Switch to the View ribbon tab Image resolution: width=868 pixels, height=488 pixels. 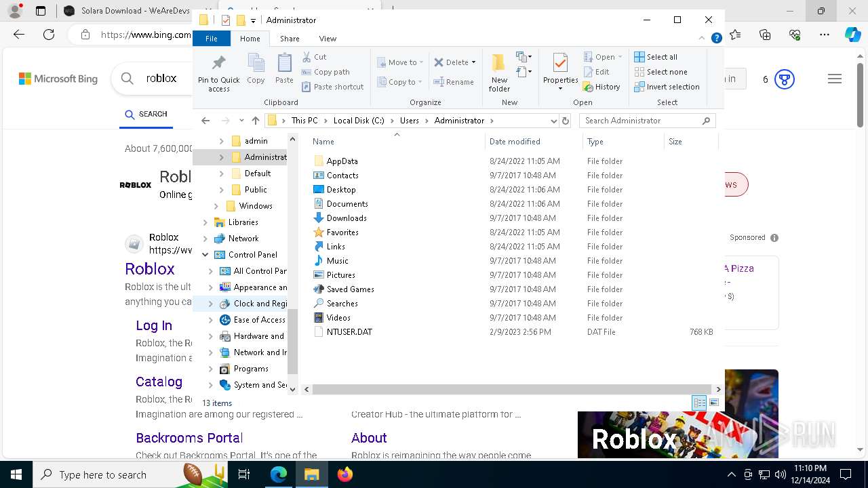click(x=328, y=39)
